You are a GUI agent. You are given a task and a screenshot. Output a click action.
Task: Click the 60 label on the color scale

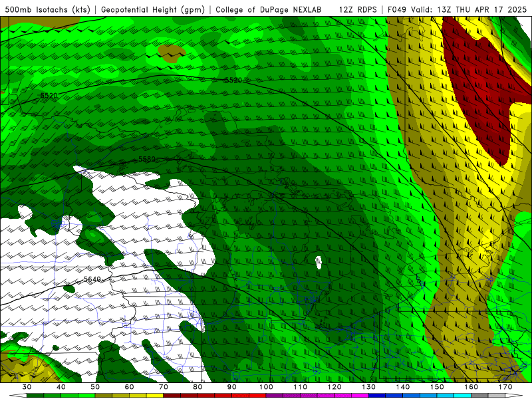click(x=129, y=387)
